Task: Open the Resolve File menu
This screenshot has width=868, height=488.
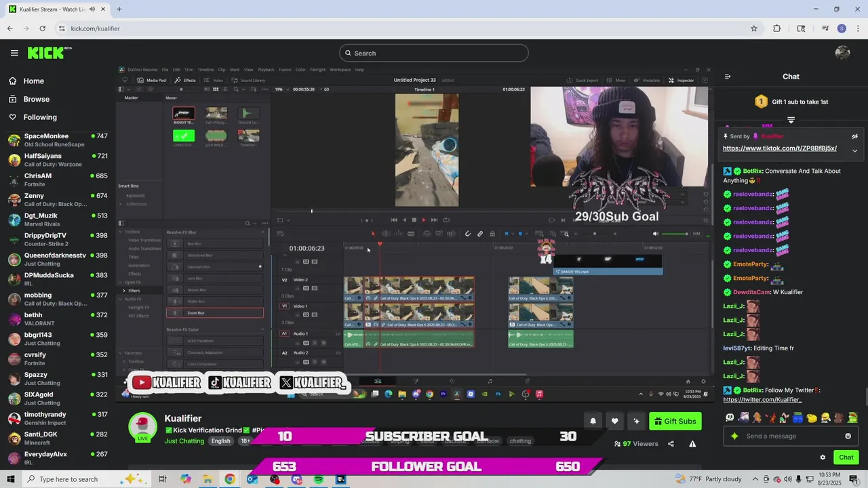Action: (x=165, y=69)
